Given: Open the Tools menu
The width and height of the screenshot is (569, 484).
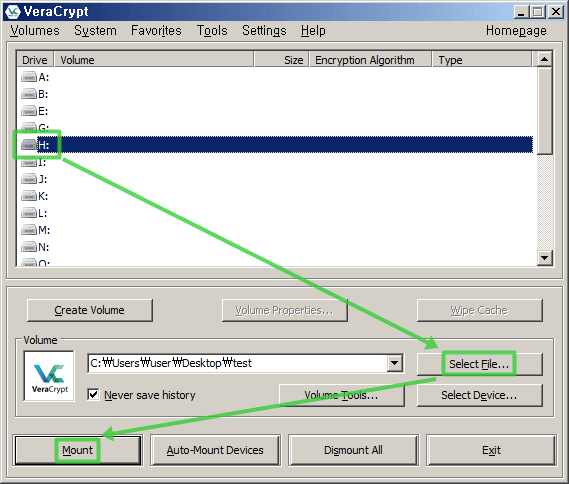Looking at the screenshot, I should [x=212, y=31].
